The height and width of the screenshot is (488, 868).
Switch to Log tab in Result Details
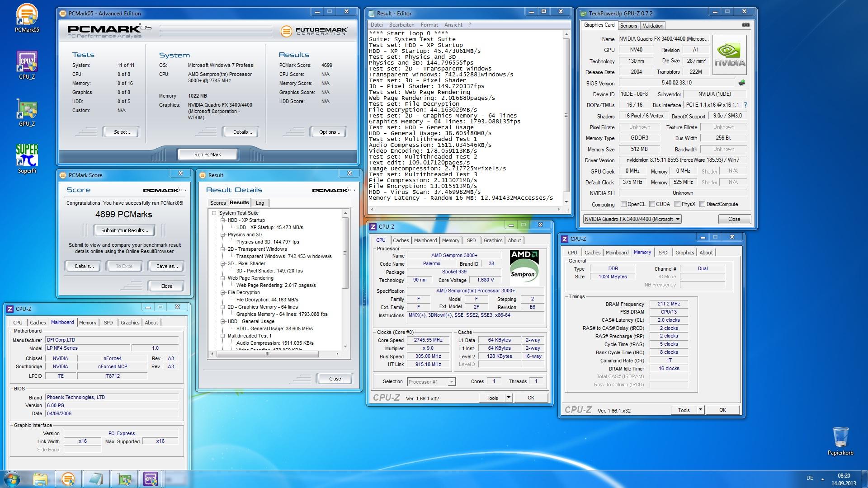click(260, 203)
